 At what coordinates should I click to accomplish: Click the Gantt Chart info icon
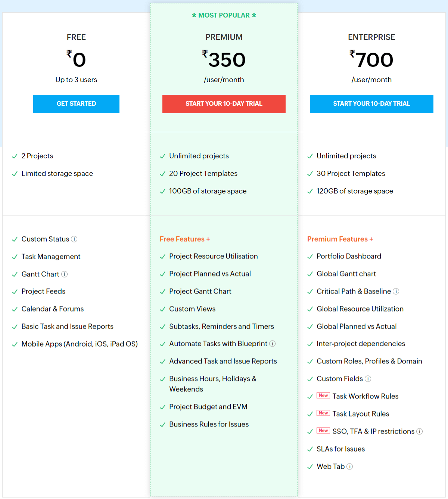pos(65,274)
